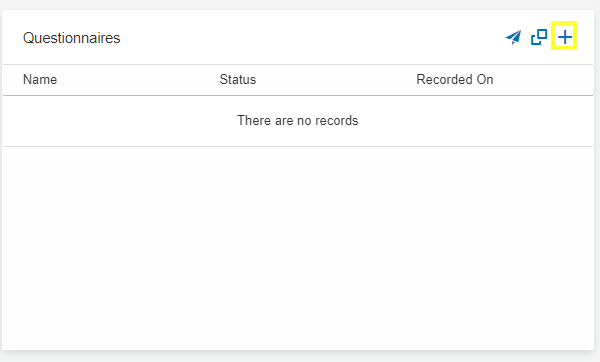Select the Questionnaires panel title

pos(72,38)
